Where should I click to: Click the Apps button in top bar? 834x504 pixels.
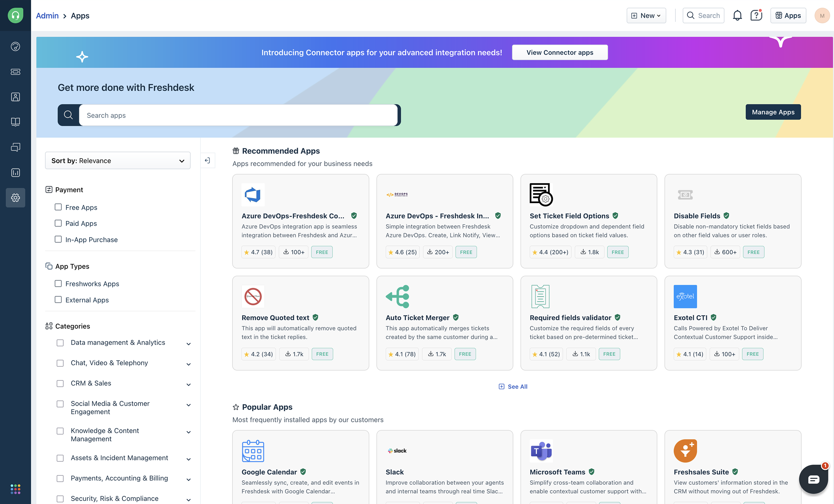pos(788,16)
